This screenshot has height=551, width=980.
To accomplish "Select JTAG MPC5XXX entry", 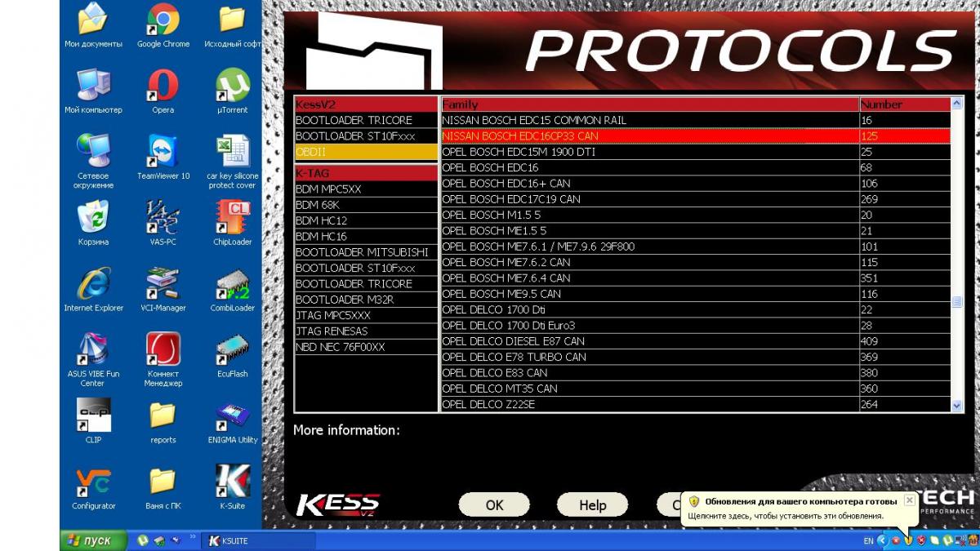I will pos(366,316).
